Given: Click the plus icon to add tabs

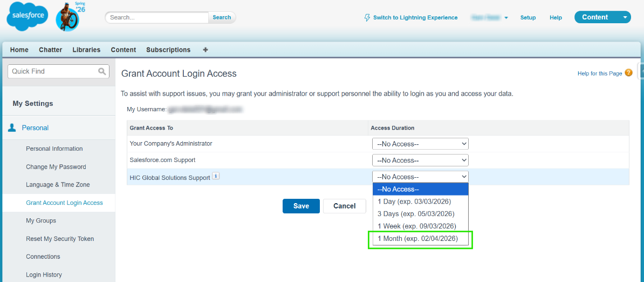Looking at the screenshot, I should 205,50.
